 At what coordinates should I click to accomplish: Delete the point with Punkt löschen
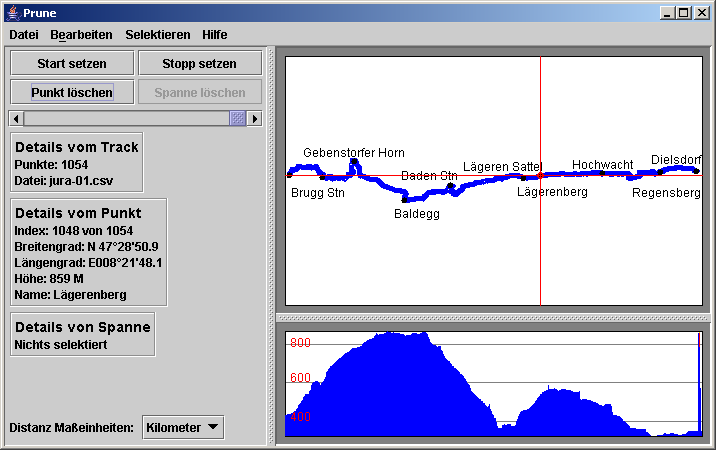click(72, 92)
